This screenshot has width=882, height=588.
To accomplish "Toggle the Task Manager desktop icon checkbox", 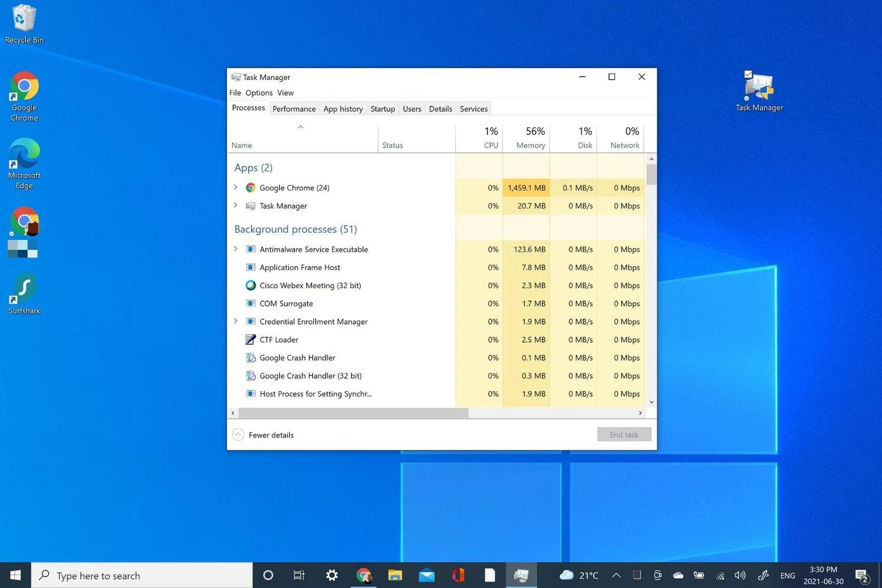I will point(748,74).
